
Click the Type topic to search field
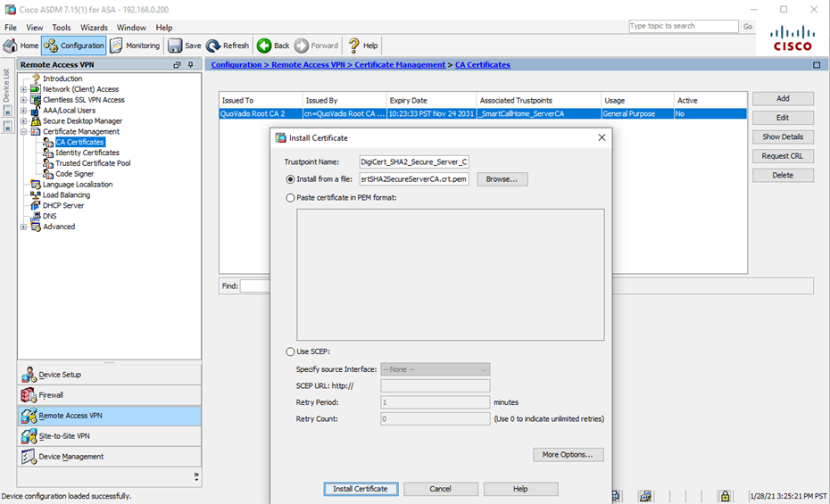pyautogui.click(x=684, y=26)
